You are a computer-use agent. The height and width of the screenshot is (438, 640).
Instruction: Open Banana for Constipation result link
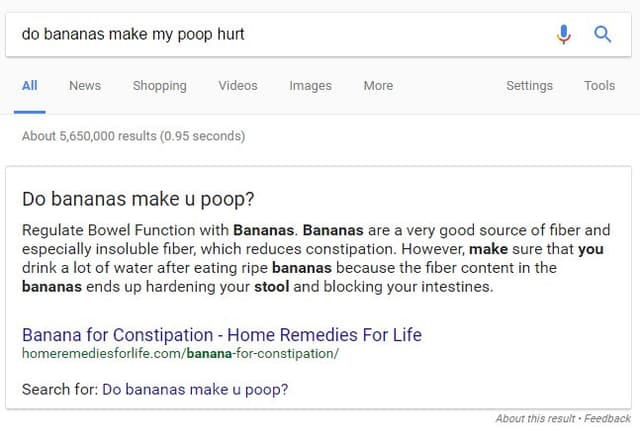(221, 334)
